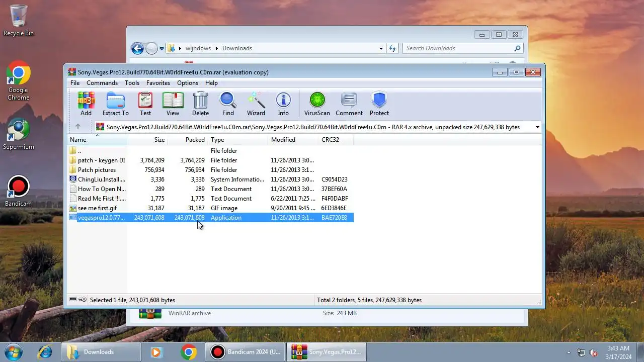Open the Recycle Bin desktop icon
The height and width of the screenshot is (362, 644).
click(19, 21)
